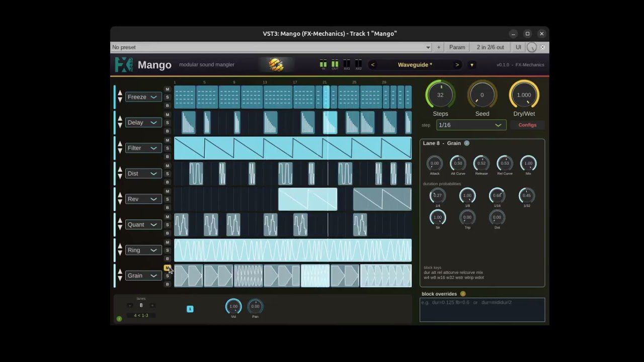
Task: Click the AX1 level meter
Action: tap(347, 64)
